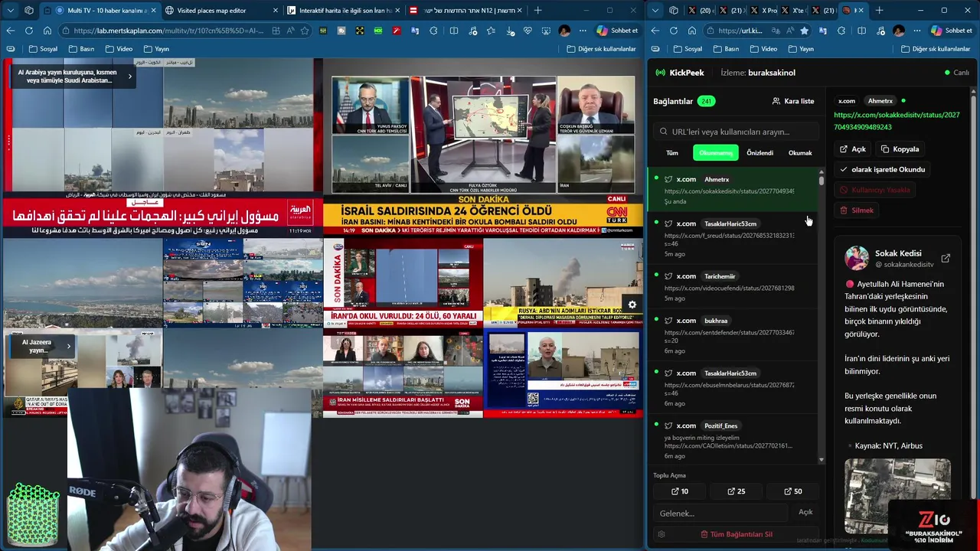This screenshot has width=980, height=551.
Task: Select the Multi TV - 10 haber kanalını tab
Action: coord(100,11)
